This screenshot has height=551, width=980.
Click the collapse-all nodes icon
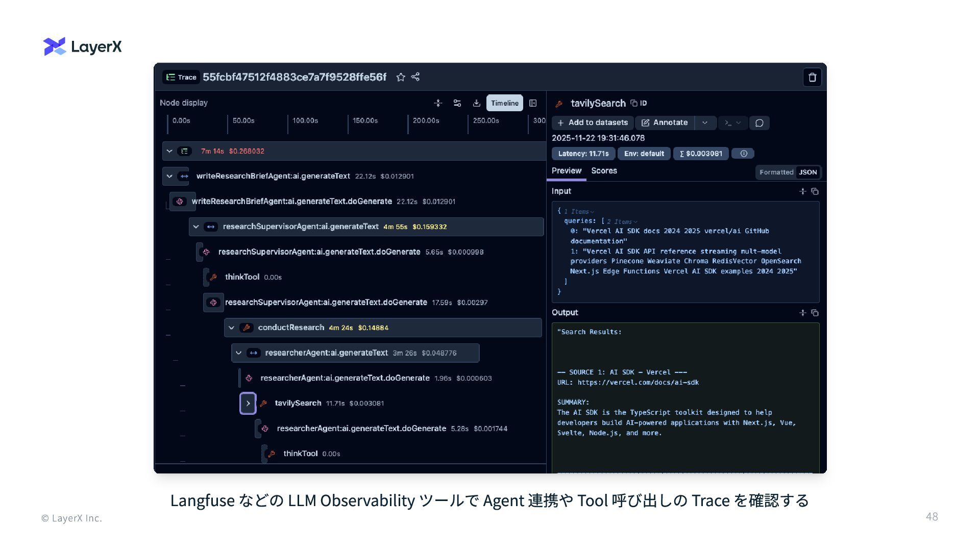point(438,103)
